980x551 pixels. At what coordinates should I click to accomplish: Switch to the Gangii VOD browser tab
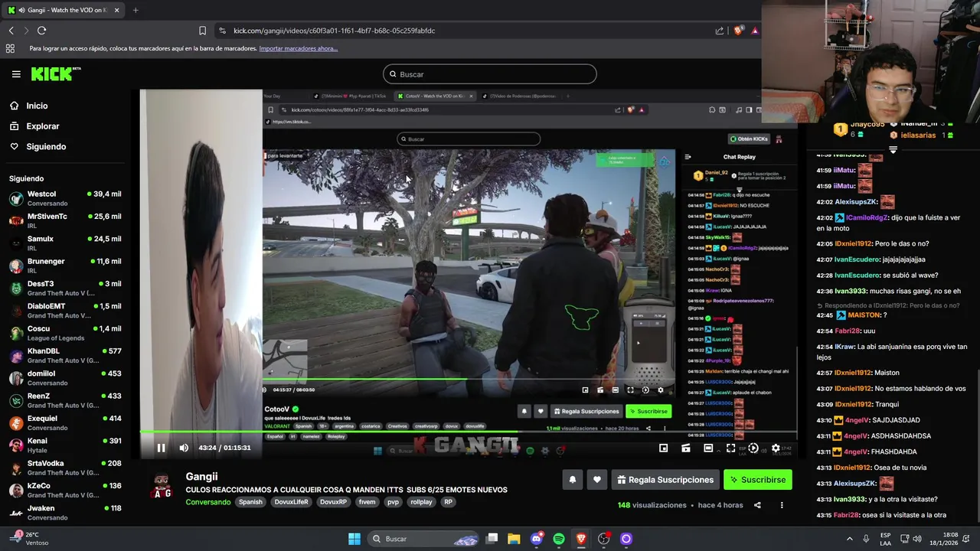coord(64,10)
